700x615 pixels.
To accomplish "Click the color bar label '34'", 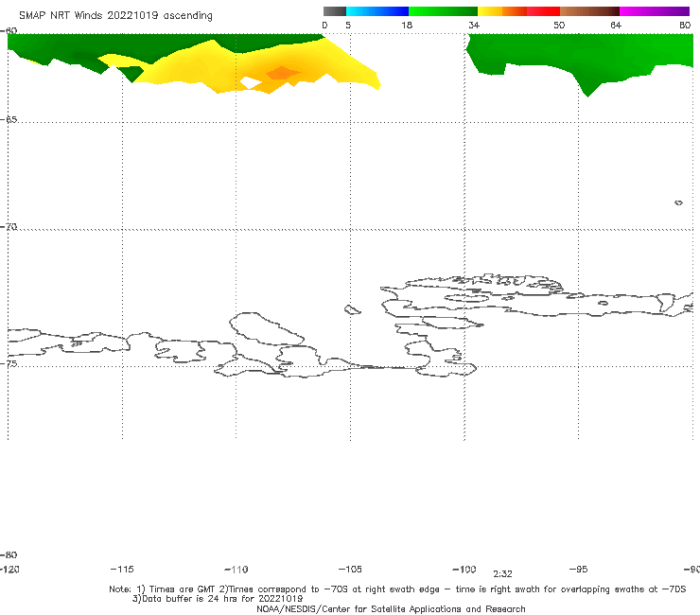I will coord(474,26).
